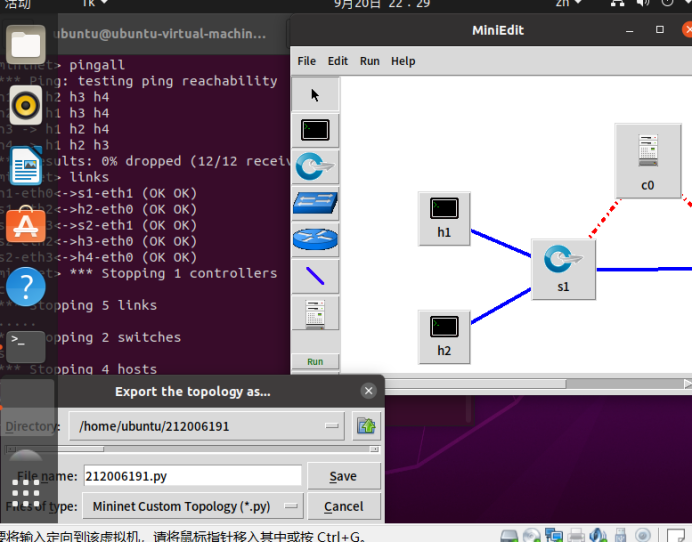Click the network adapter icon in VM status bar

coord(554,535)
